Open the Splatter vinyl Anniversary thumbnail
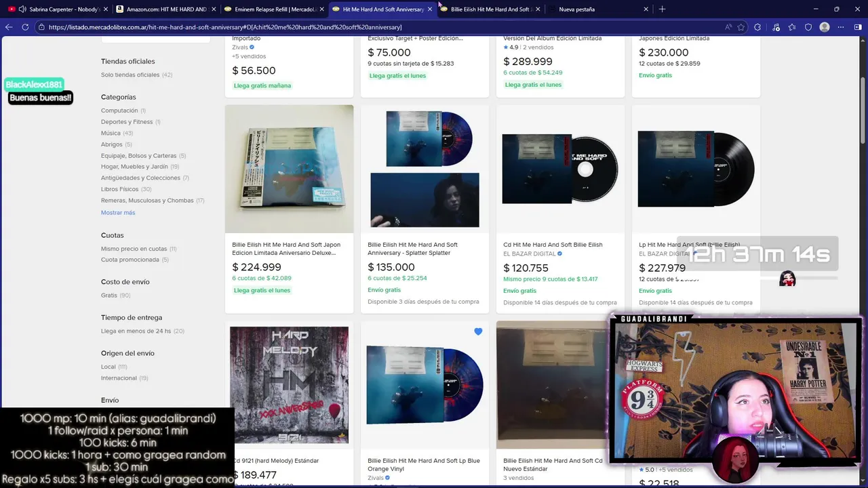The width and height of the screenshot is (868, 488). (x=425, y=168)
